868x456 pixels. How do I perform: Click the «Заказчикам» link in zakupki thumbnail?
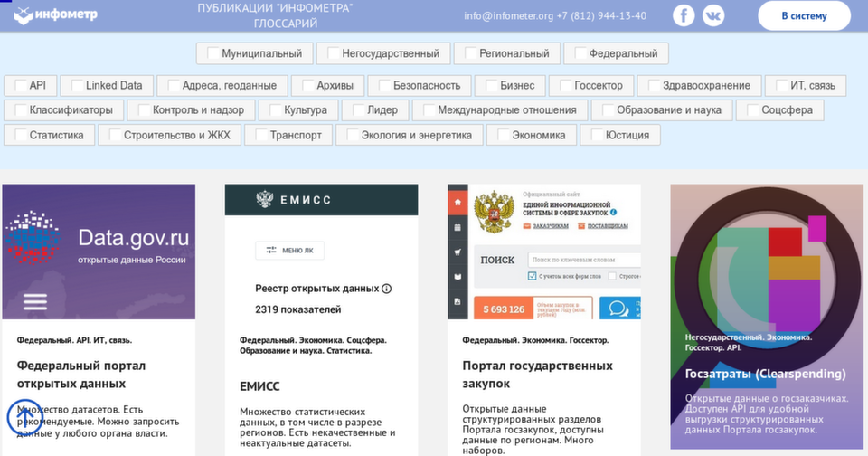pos(546,226)
